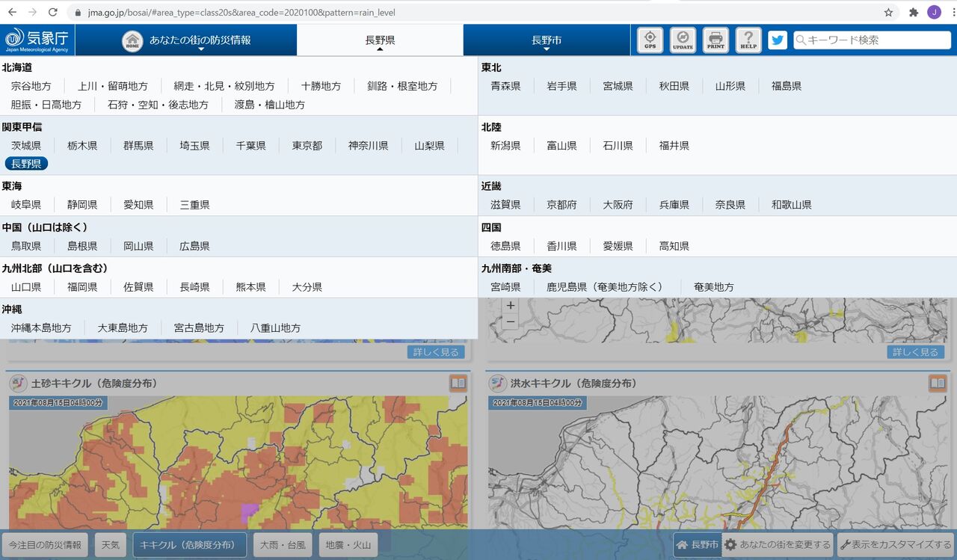Select 山梨県 in 関東甲信
The height and width of the screenshot is (560, 957).
[430, 146]
